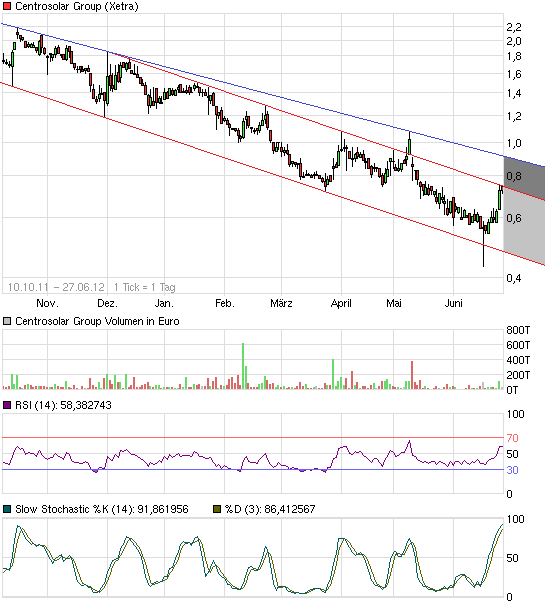
Task: Click the 1,4 price axis label
Action: [514, 93]
